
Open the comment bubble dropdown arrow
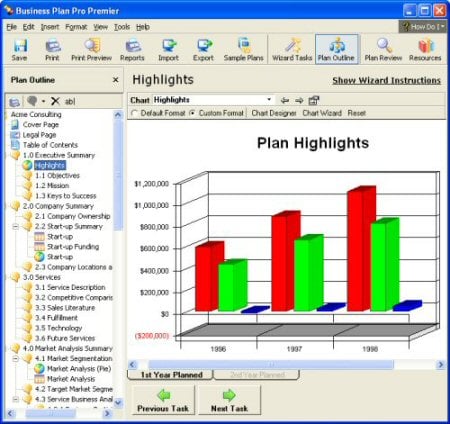click(x=43, y=101)
